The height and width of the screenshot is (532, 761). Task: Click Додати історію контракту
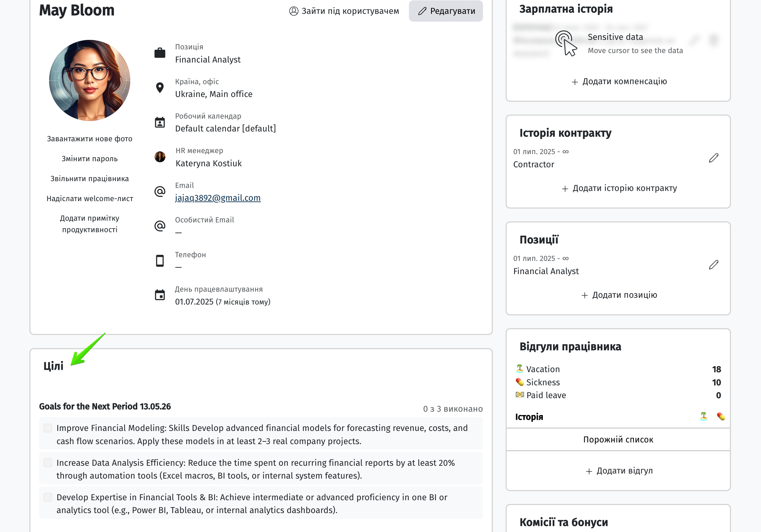pyautogui.click(x=619, y=188)
